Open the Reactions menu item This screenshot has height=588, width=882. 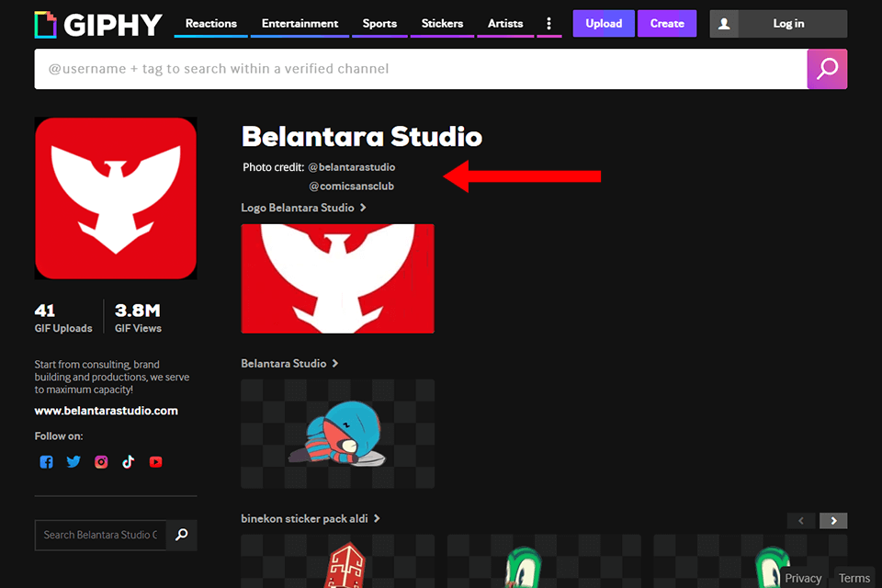tap(211, 24)
